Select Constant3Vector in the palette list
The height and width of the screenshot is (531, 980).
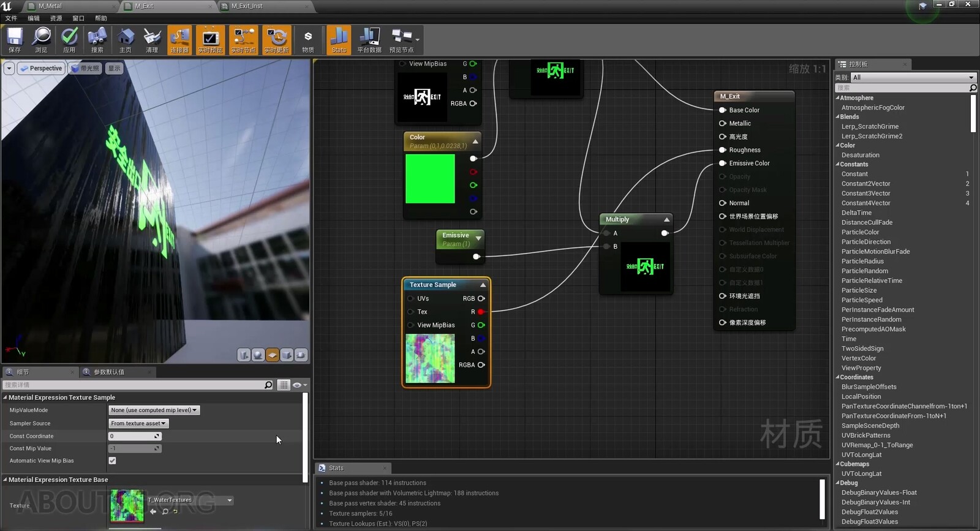tap(865, 194)
